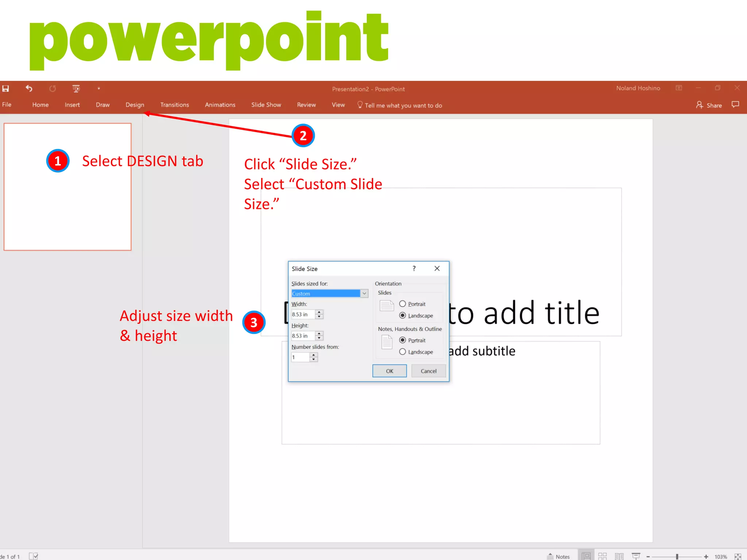
Task: Open the Review tab
Action: pos(306,105)
